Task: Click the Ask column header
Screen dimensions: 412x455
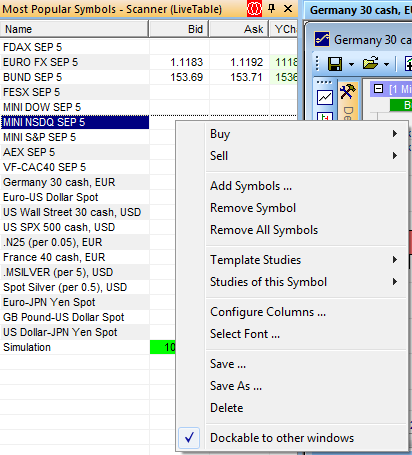Action: 239,29
